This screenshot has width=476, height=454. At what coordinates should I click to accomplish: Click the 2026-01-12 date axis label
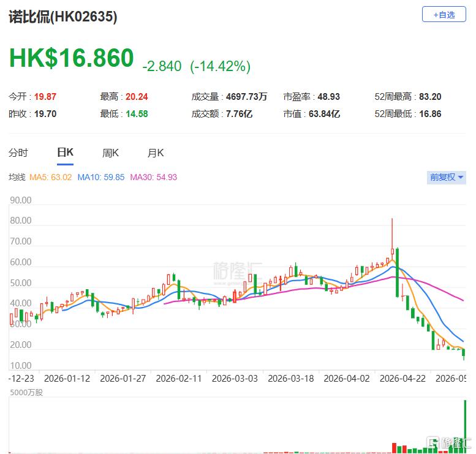(x=67, y=379)
